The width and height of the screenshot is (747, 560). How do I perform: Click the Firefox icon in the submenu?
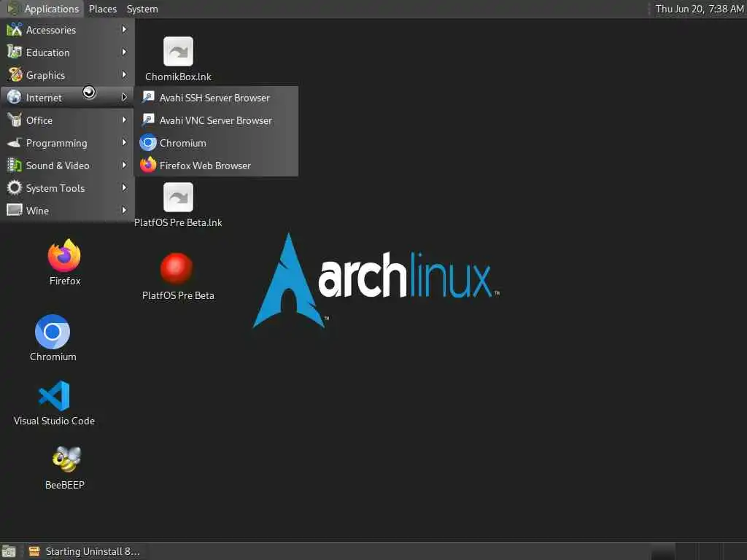coord(148,165)
